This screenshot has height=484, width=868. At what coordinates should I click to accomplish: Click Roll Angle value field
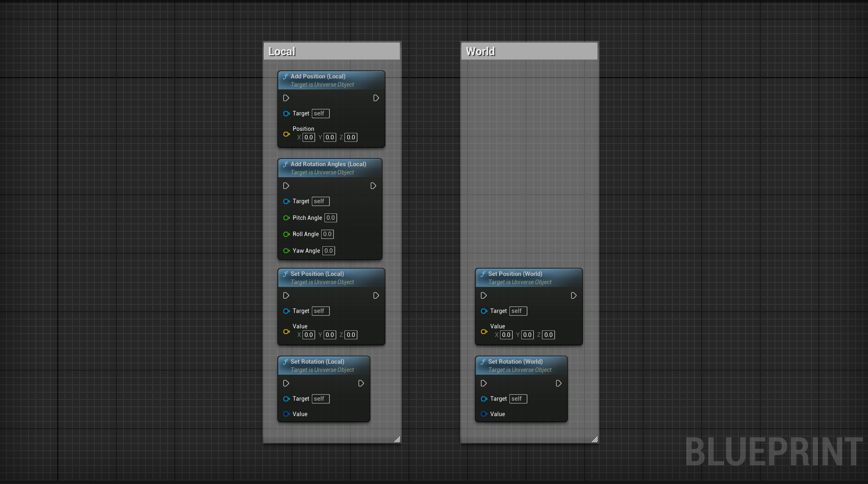pos(327,234)
